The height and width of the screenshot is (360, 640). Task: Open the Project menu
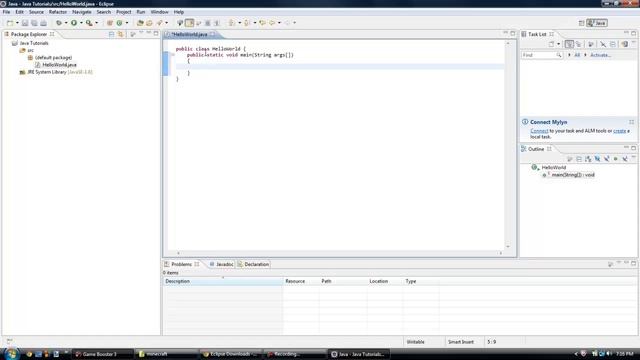click(x=123, y=12)
